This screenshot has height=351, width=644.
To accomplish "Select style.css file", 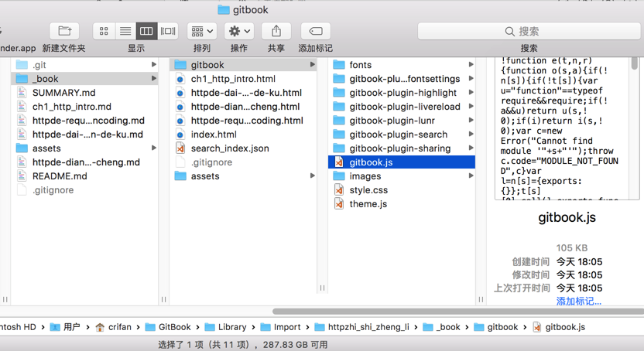I will pos(402,190).
